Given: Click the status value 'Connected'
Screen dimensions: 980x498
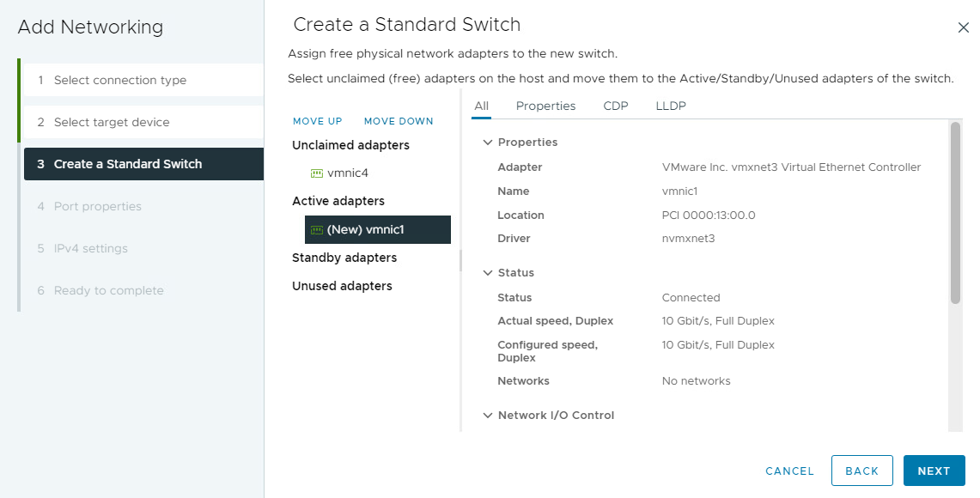Looking at the screenshot, I should (691, 297).
